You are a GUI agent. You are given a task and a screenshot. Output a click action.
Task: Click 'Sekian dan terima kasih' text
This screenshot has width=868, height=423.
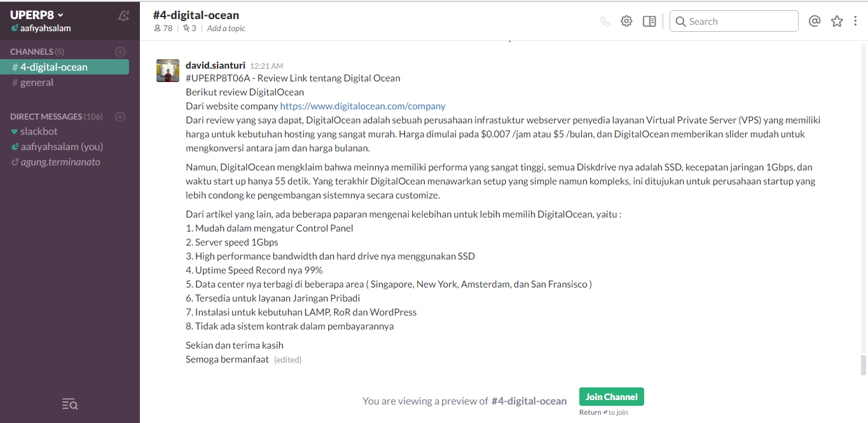[x=235, y=345]
